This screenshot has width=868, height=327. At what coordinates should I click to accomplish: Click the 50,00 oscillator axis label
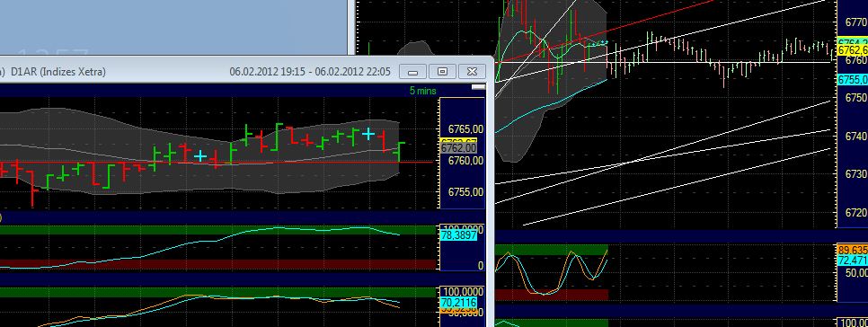855,273
